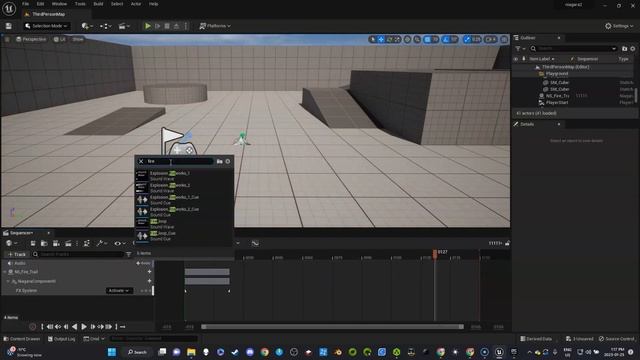Stop the play session from main toolbar
Viewport: 640px width, 360px height.
point(167,26)
